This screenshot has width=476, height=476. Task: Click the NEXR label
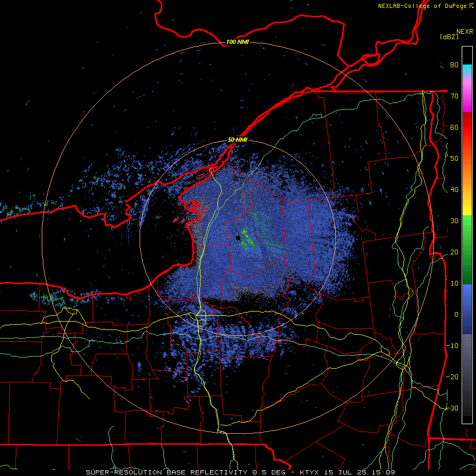(464, 32)
